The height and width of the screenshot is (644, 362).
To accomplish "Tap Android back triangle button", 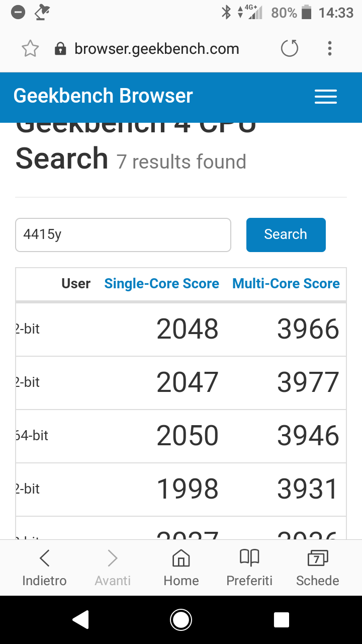I will [80, 620].
